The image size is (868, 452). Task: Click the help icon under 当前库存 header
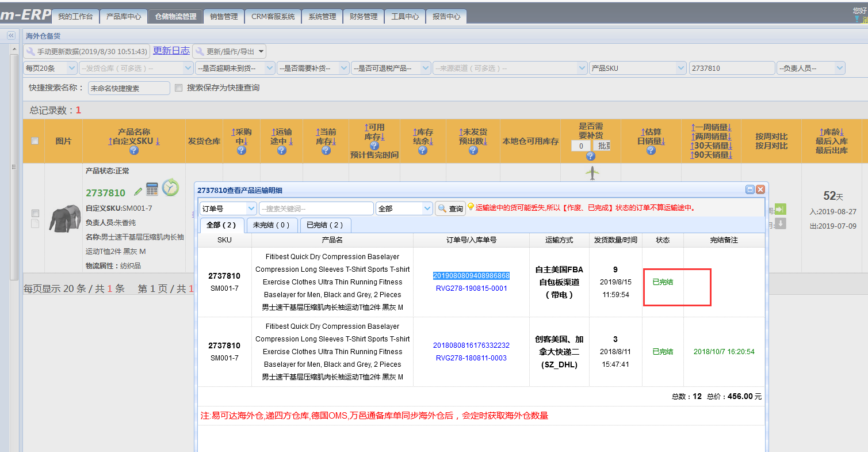[326, 150]
